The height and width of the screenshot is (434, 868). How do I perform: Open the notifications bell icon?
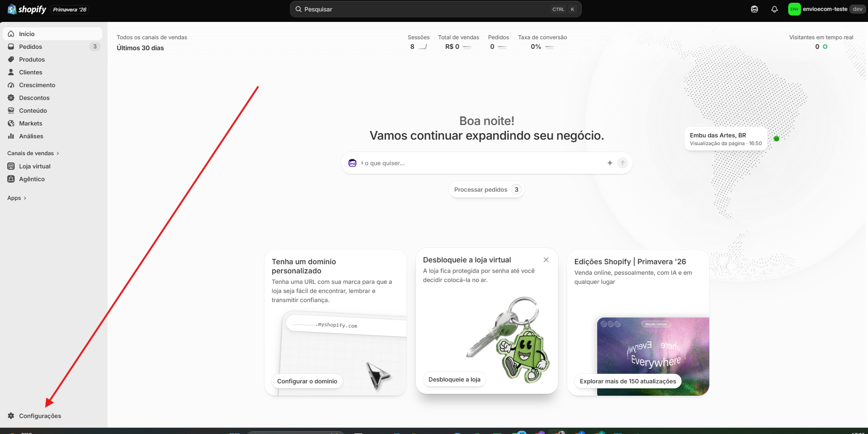coord(774,9)
